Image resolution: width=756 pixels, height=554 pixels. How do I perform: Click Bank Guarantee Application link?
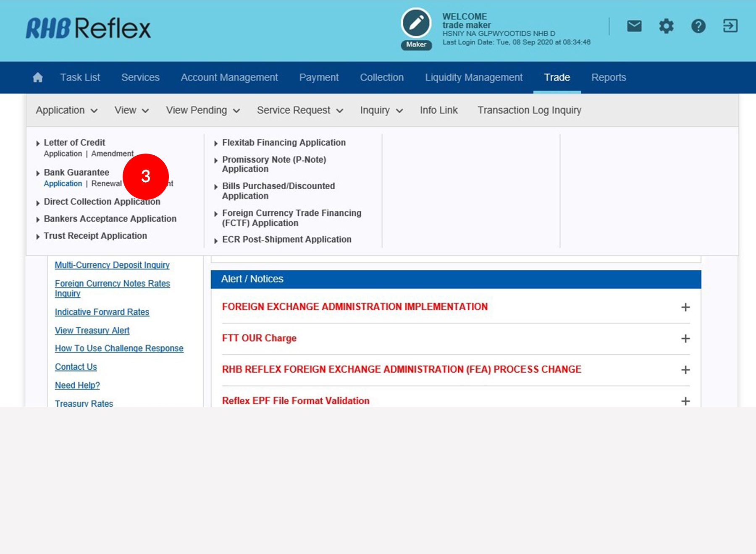pyautogui.click(x=63, y=184)
